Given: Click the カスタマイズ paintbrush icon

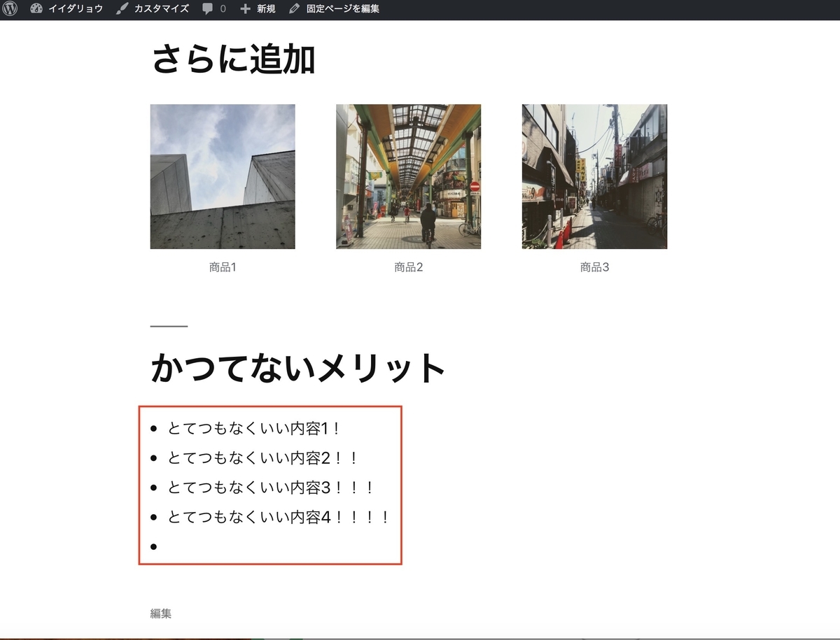Looking at the screenshot, I should tap(122, 9).
